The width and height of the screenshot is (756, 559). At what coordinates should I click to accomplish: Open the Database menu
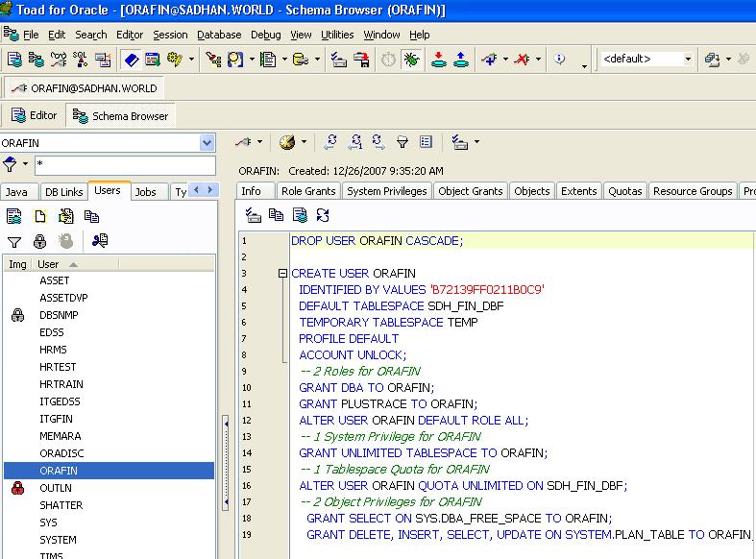[219, 35]
